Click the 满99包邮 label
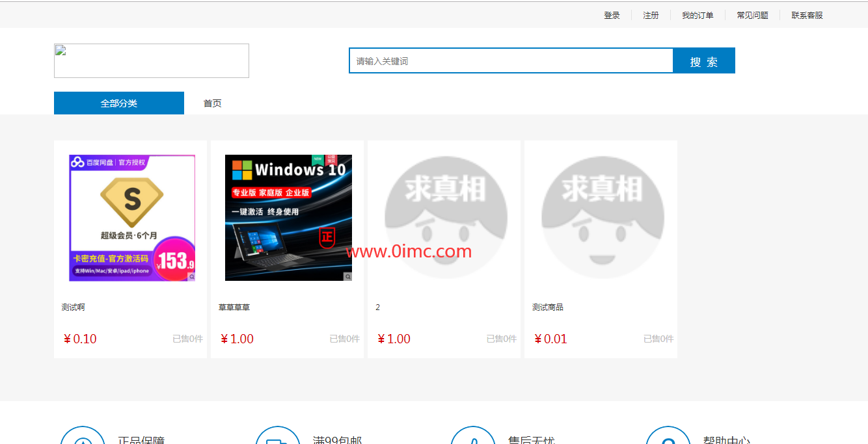Viewport: 868px width, 444px height. point(338,440)
